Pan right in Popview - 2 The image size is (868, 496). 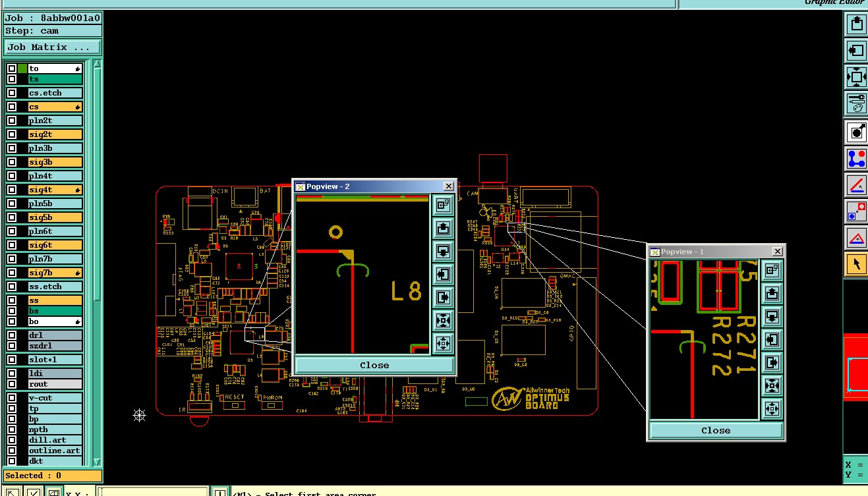pyautogui.click(x=443, y=297)
